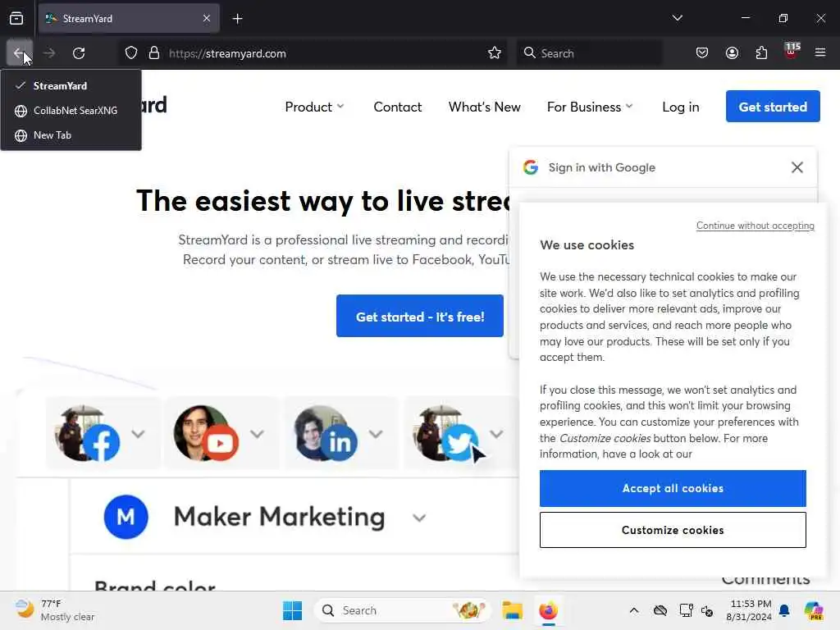840x630 pixels.
Task: Open the Firefox account icon
Action: pos(732,53)
